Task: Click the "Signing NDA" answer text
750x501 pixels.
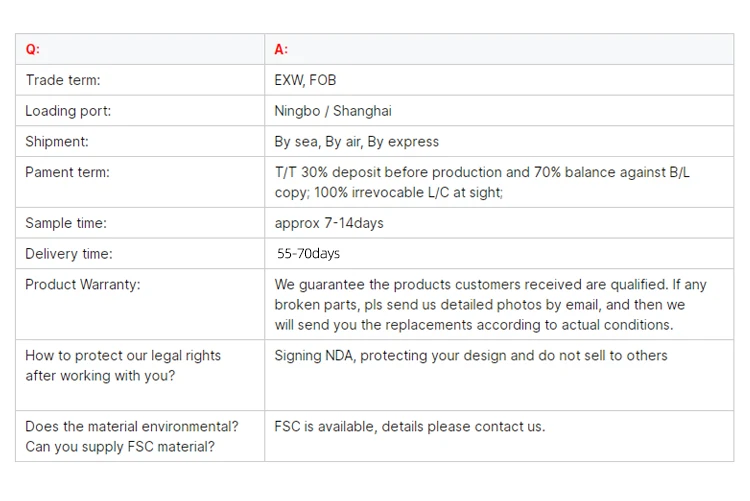Action: 471,355
